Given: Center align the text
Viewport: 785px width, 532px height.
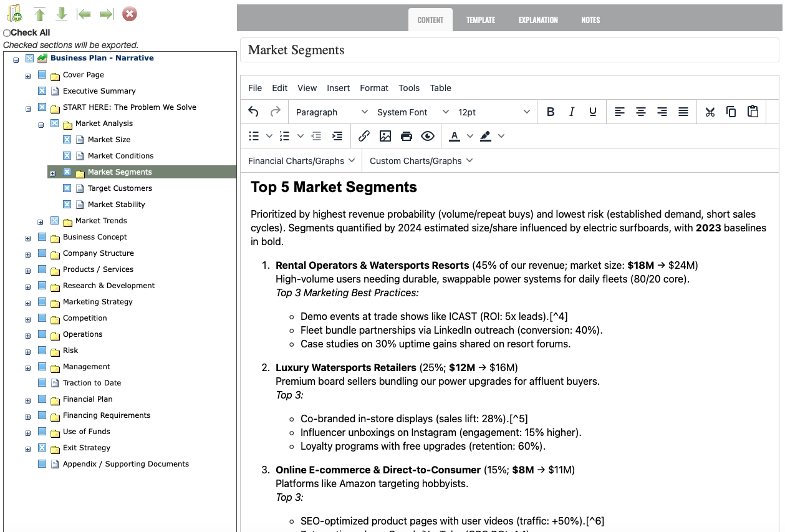Looking at the screenshot, I should coord(641,112).
